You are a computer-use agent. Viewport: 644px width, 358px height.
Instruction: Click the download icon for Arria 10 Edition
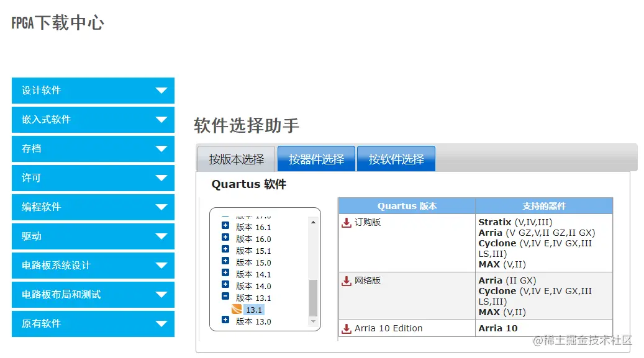[x=347, y=328]
